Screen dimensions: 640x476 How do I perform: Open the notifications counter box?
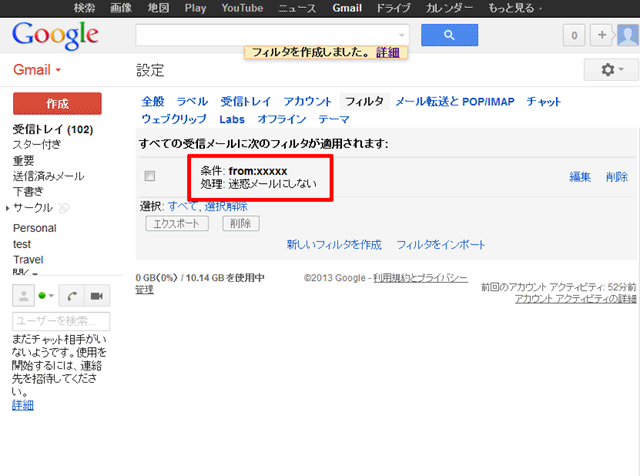[574, 35]
